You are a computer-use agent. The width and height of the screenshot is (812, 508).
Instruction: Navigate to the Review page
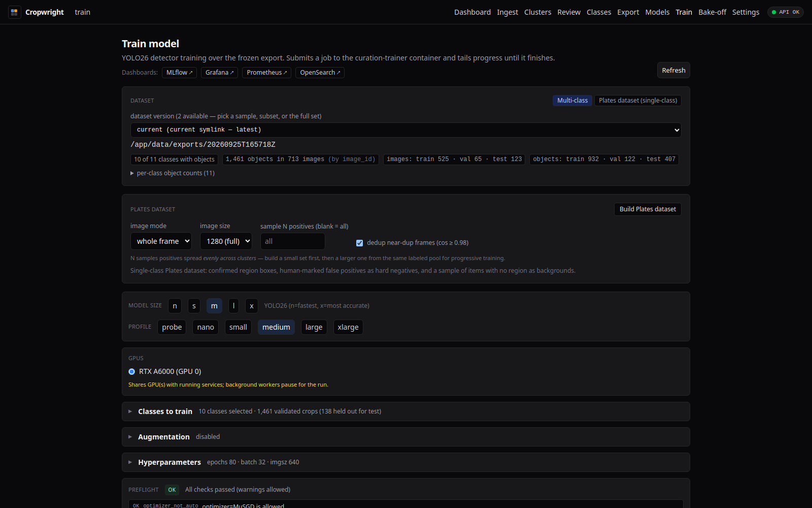[569, 12]
